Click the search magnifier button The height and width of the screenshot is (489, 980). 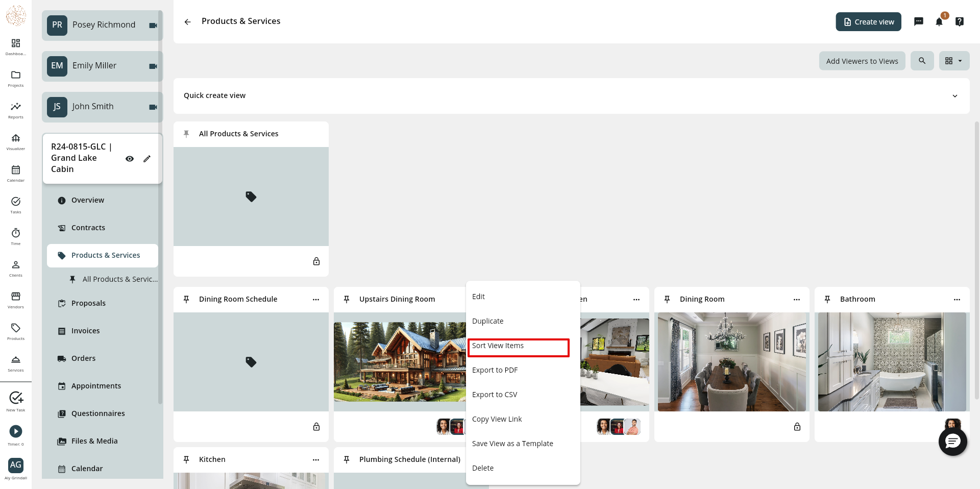click(922, 61)
